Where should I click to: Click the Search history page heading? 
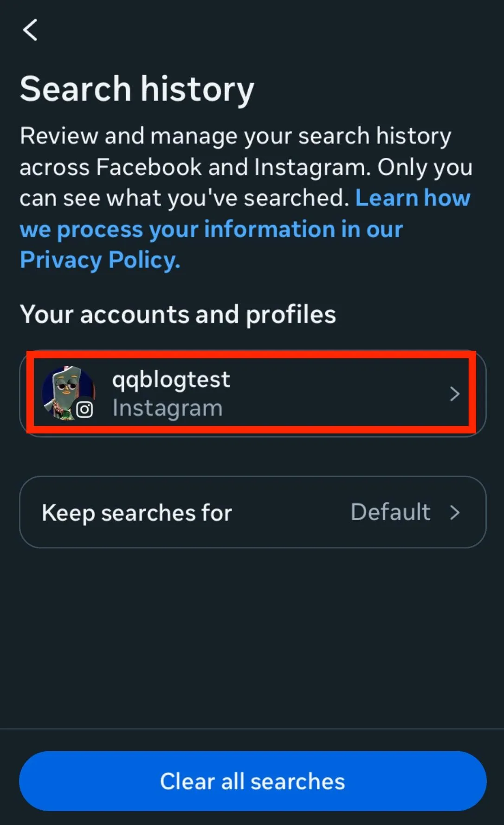[x=137, y=89]
